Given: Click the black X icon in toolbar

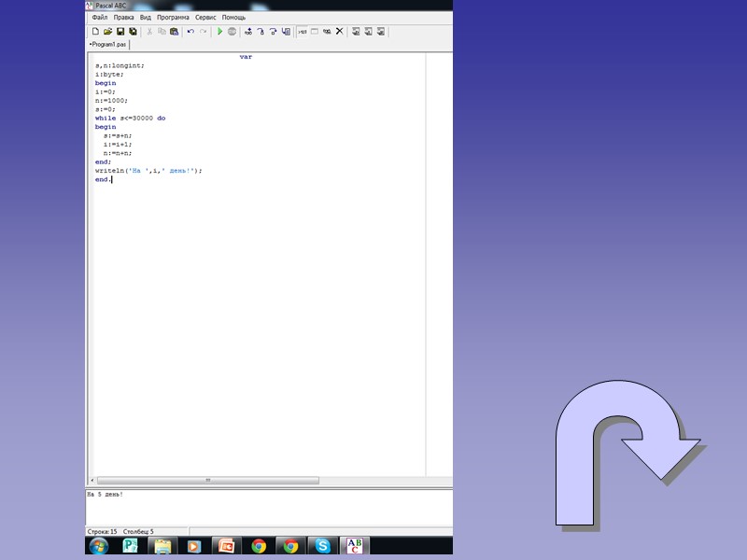Looking at the screenshot, I should pyautogui.click(x=339, y=32).
